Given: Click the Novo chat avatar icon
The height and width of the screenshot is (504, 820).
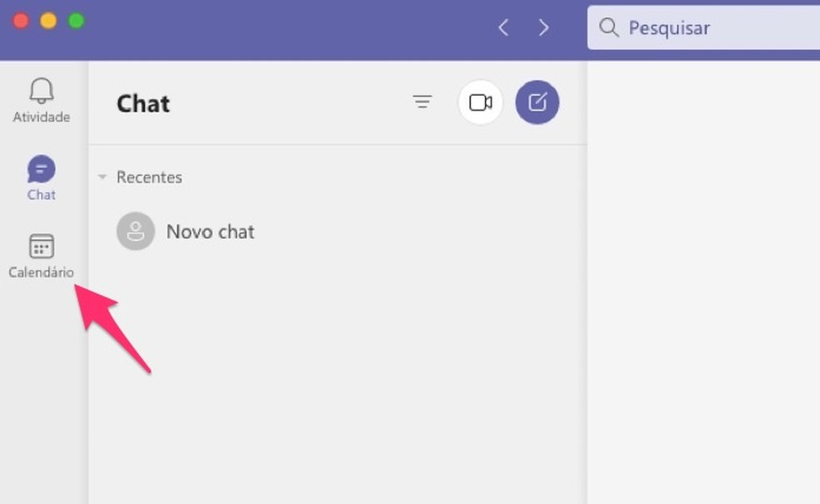Looking at the screenshot, I should (x=135, y=232).
